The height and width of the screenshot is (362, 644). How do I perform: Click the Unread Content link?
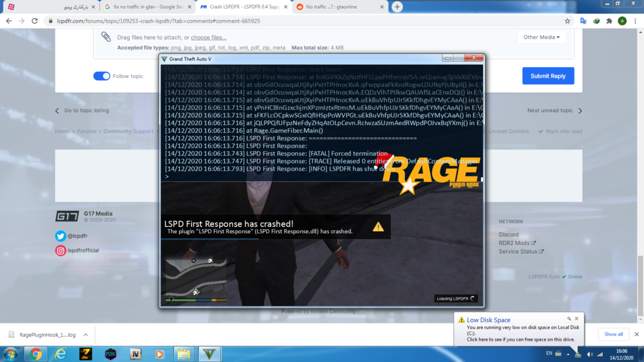(509, 131)
